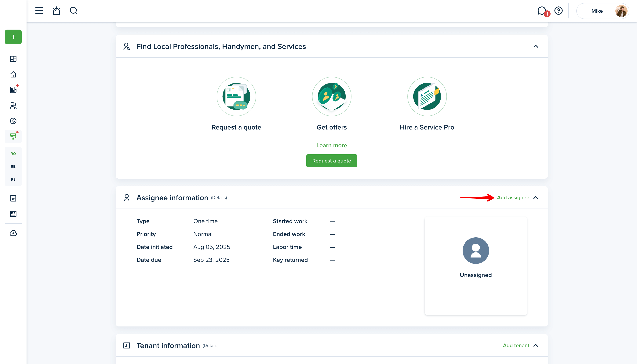
Task: Click the cloud download sidebar icon
Action: (x=13, y=233)
